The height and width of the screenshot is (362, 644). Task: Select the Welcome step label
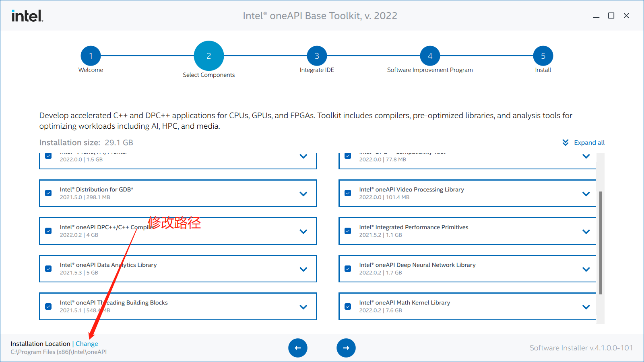pyautogui.click(x=91, y=70)
